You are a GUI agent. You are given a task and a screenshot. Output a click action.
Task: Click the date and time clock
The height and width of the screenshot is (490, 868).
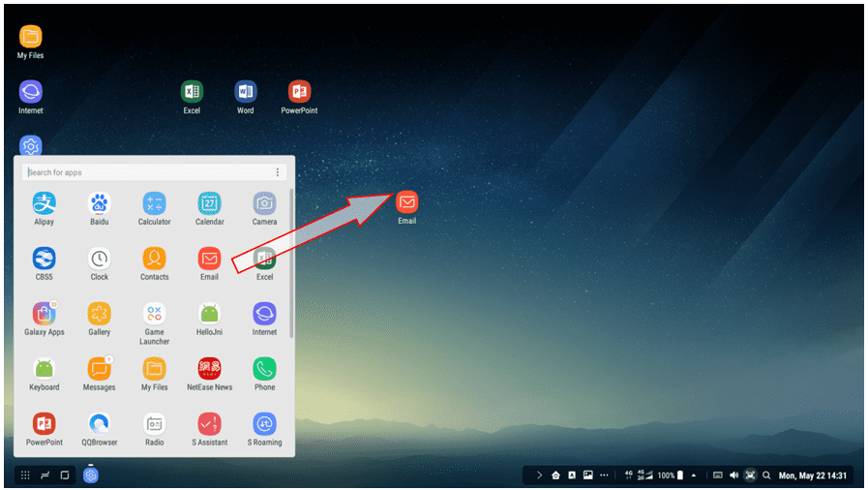pos(813,475)
